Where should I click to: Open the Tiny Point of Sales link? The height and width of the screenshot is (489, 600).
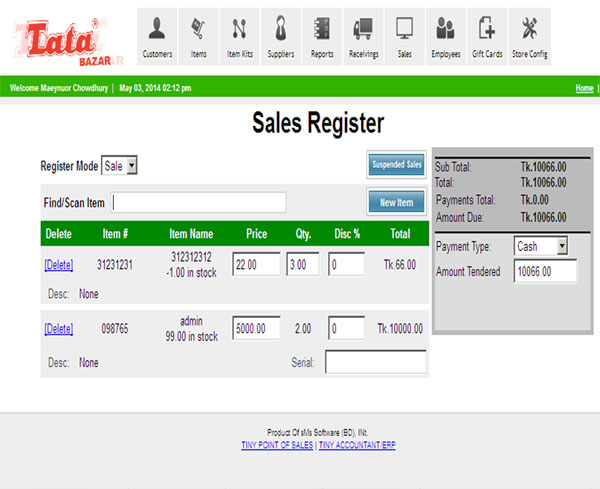pyautogui.click(x=277, y=444)
